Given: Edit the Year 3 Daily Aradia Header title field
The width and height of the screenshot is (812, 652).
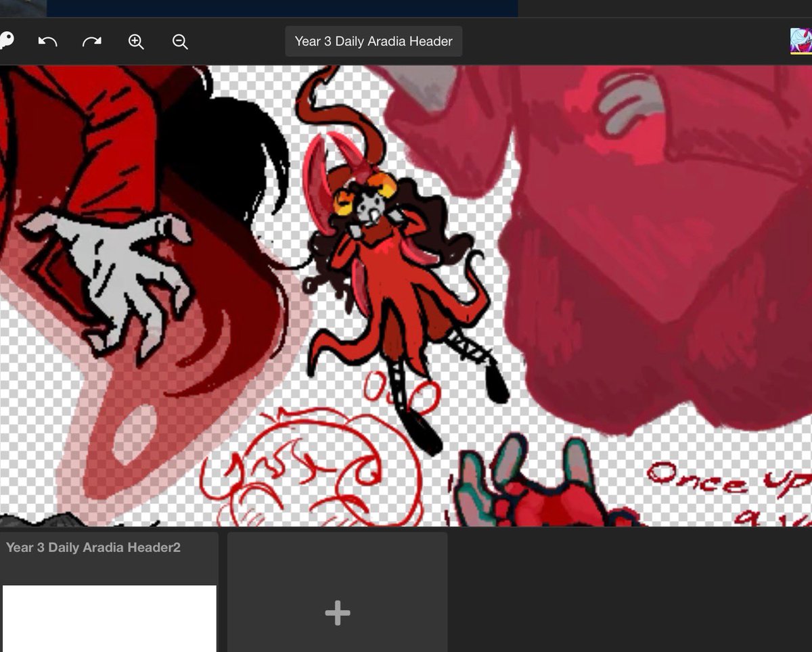Looking at the screenshot, I should point(374,41).
